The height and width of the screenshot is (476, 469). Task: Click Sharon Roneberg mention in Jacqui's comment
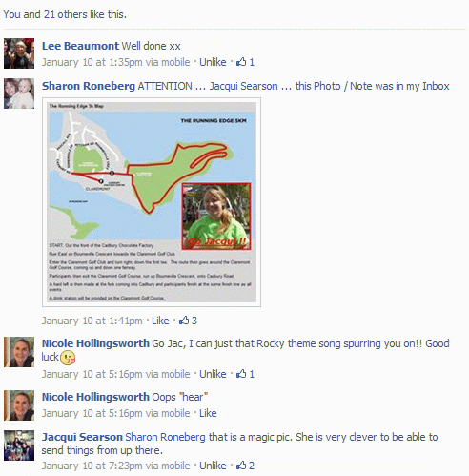pyautogui.click(x=165, y=437)
